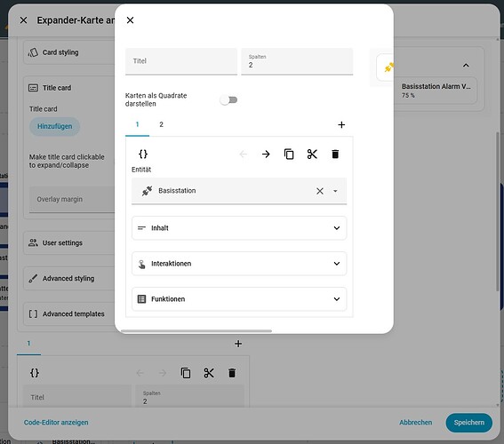The width and height of the screenshot is (504, 444).
Task: Open braces code icon in background card editor
Action: 35,373
